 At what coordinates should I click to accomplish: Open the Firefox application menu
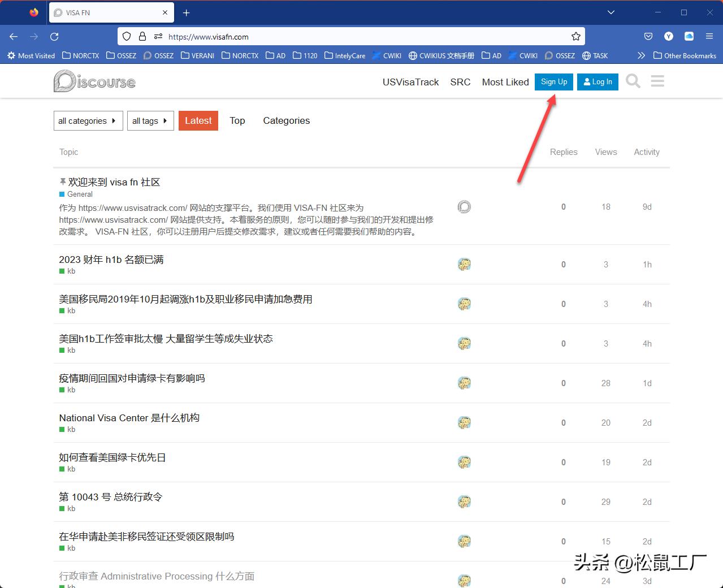coord(709,36)
